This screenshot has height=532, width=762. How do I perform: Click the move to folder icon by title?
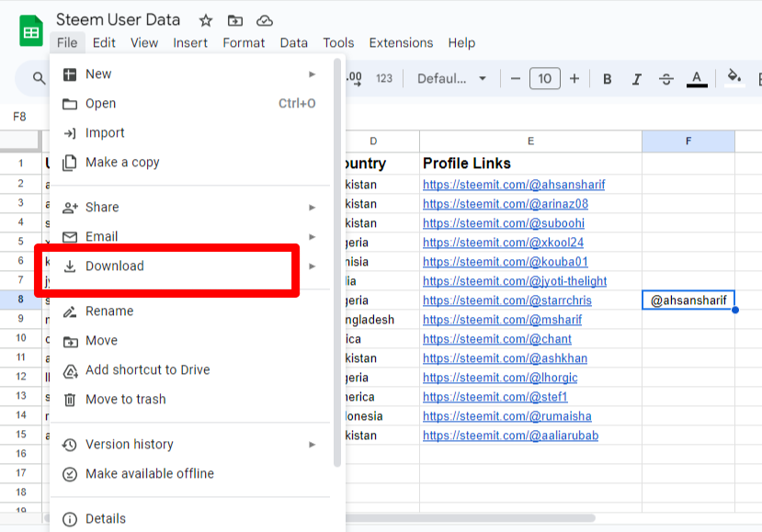pos(235,20)
